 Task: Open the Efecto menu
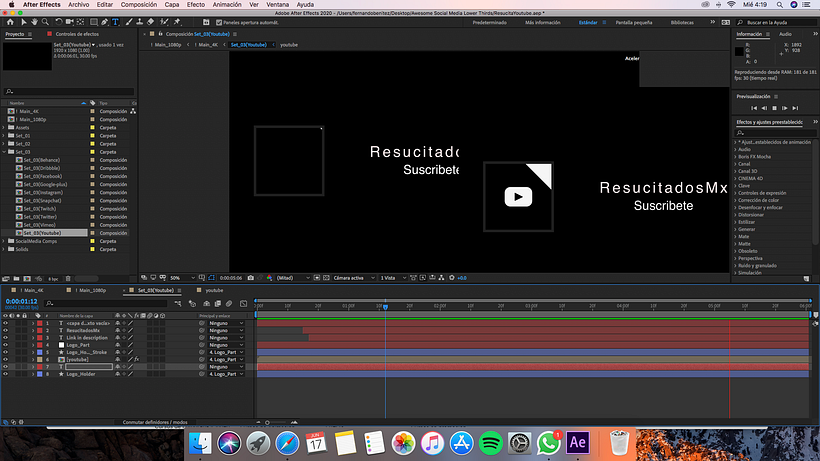[196, 4]
